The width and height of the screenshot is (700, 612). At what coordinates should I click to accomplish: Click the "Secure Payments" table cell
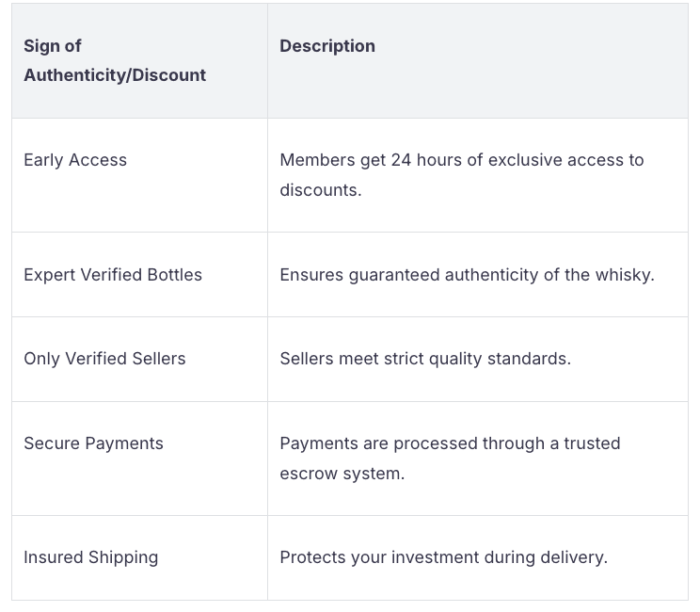click(93, 443)
